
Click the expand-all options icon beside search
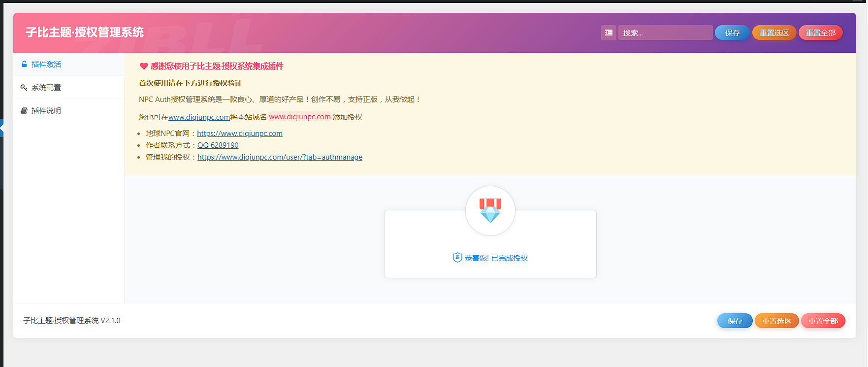[609, 33]
